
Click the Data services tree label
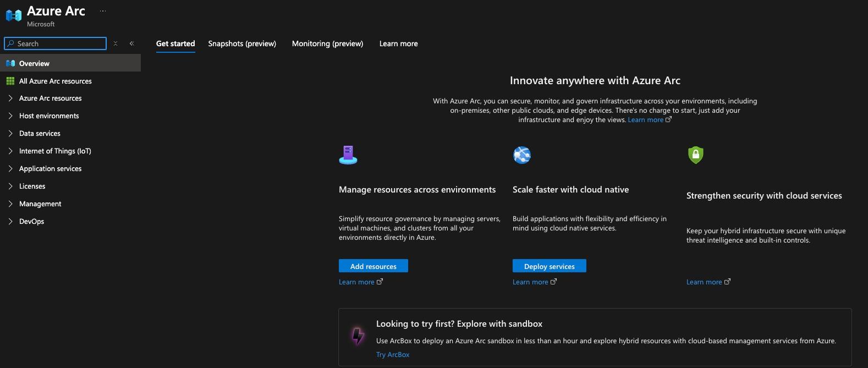40,134
